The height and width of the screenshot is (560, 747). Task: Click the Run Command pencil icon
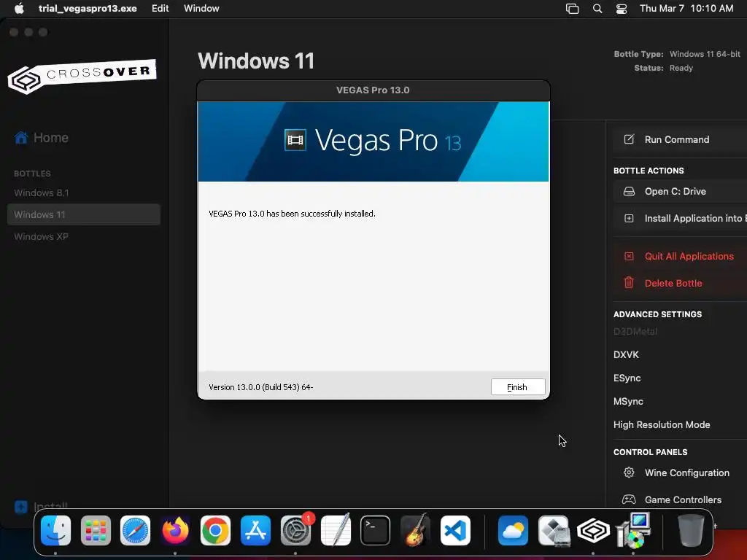tap(629, 139)
